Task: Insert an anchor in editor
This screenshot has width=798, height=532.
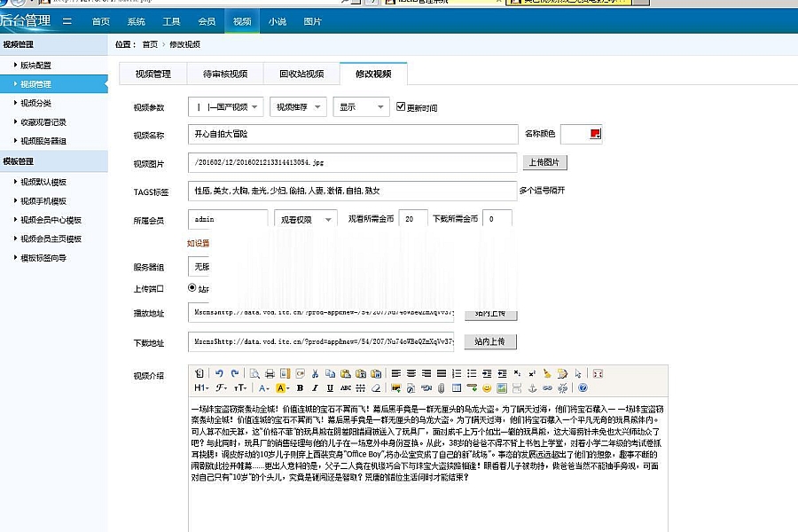Action: click(x=532, y=388)
